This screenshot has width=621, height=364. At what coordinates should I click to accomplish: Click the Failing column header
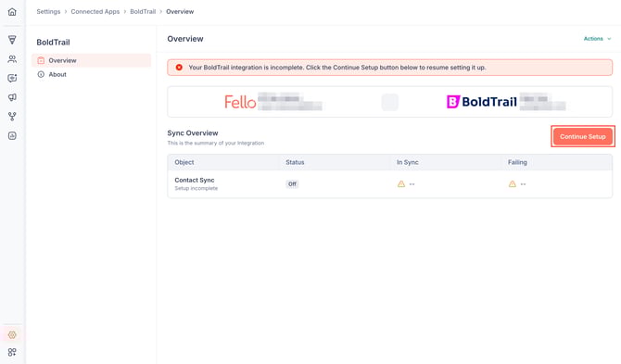[x=517, y=162]
